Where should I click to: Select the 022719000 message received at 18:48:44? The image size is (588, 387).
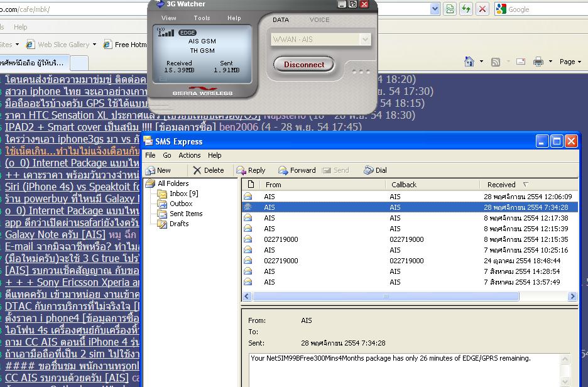click(x=410, y=261)
